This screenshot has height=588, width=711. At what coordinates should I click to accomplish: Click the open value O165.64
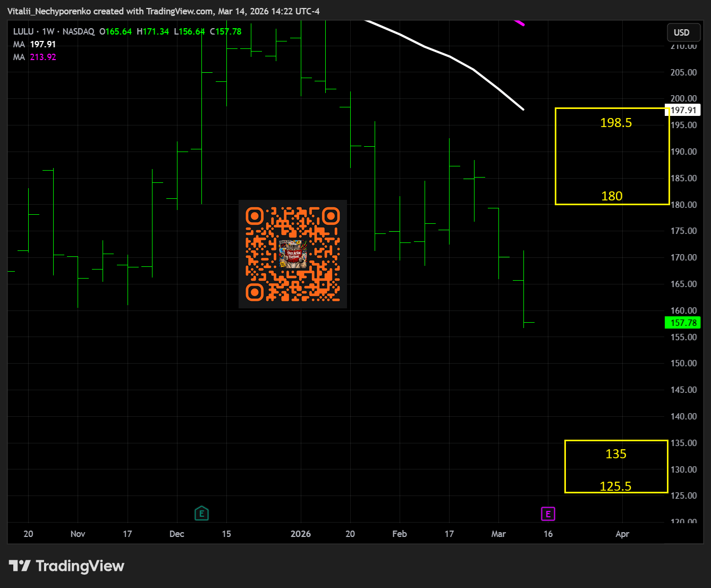(115, 31)
